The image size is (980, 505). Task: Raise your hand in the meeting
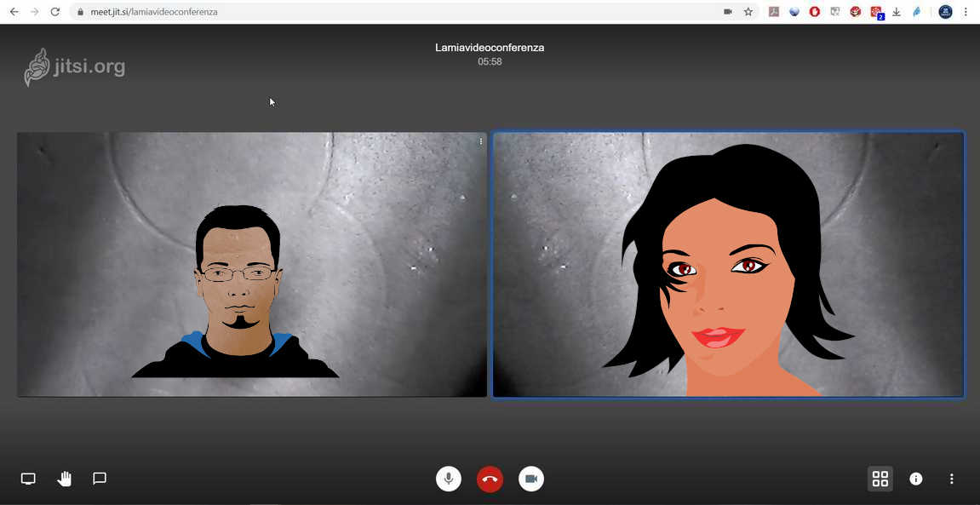(65, 479)
